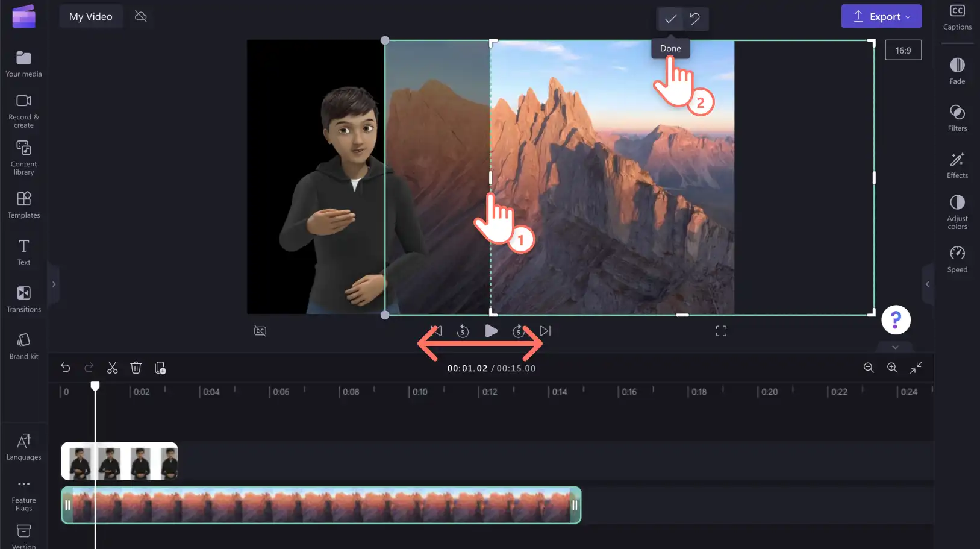Open the Version panel
This screenshot has height=549, width=980.
tap(23, 536)
